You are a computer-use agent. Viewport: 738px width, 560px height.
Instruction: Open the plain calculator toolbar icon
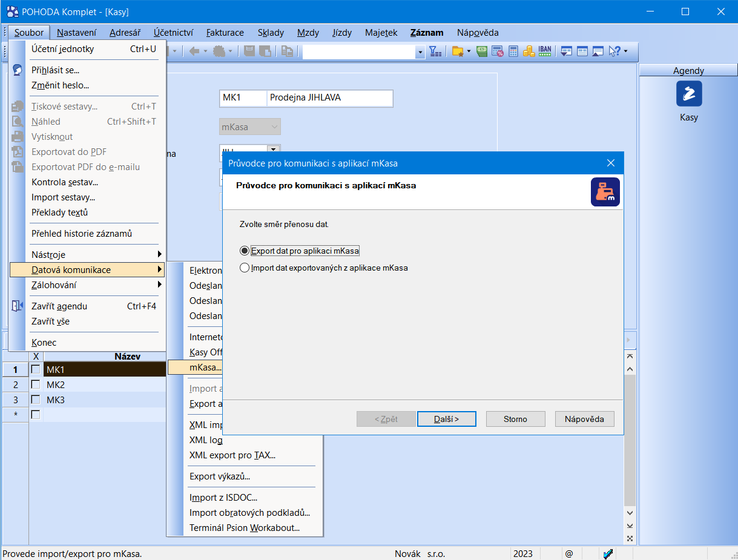coord(513,51)
